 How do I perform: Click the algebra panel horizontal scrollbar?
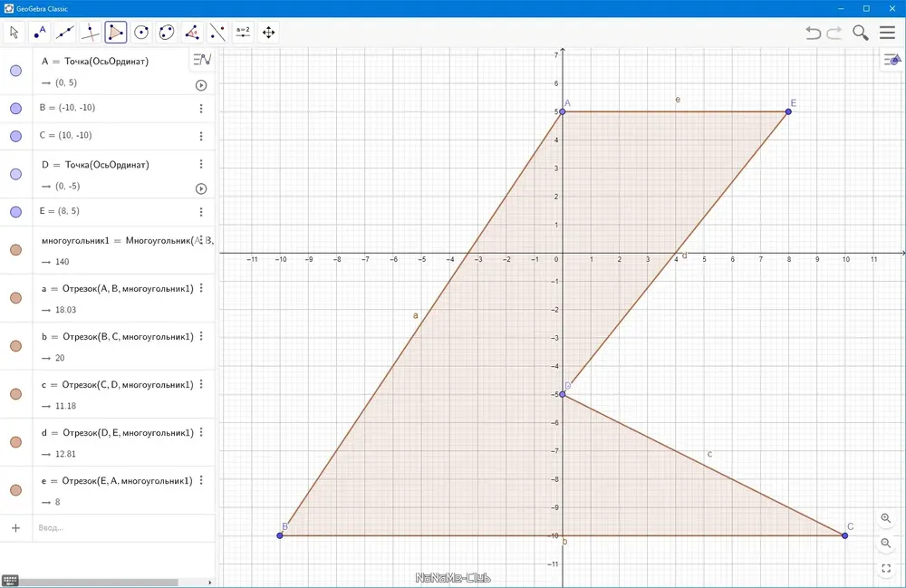point(98,583)
